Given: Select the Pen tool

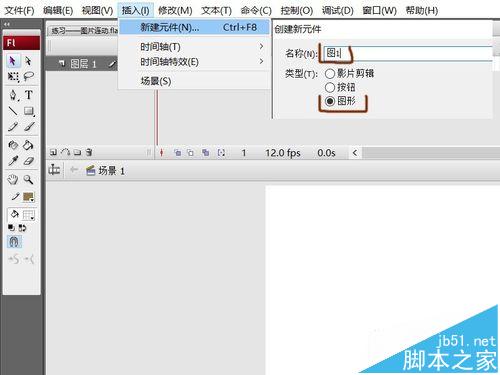Looking at the screenshot, I should [13, 95].
